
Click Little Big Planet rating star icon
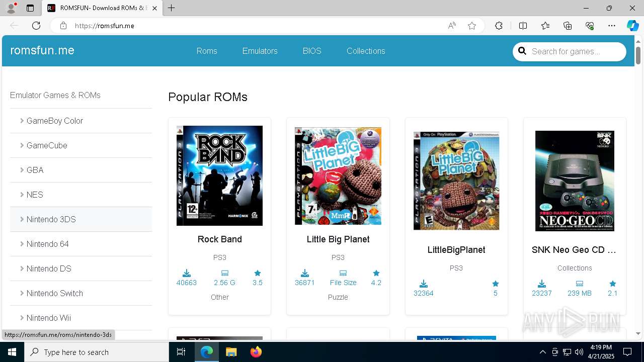[376, 273]
